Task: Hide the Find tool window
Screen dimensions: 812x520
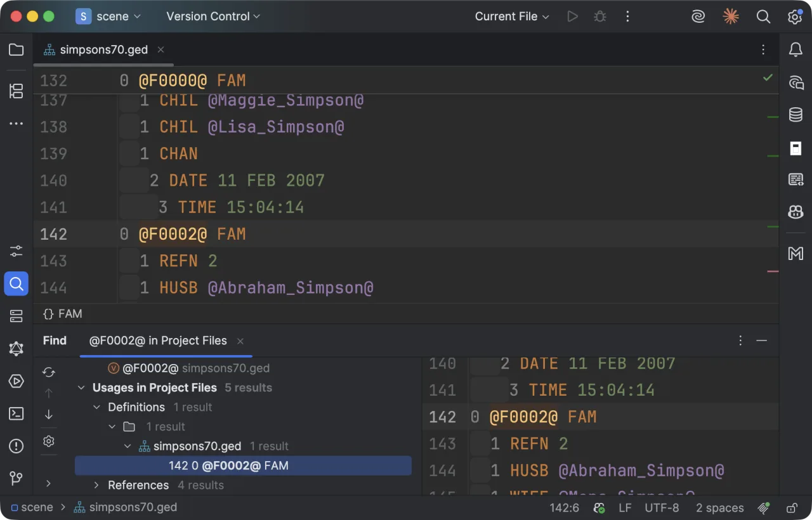Action: [762, 341]
